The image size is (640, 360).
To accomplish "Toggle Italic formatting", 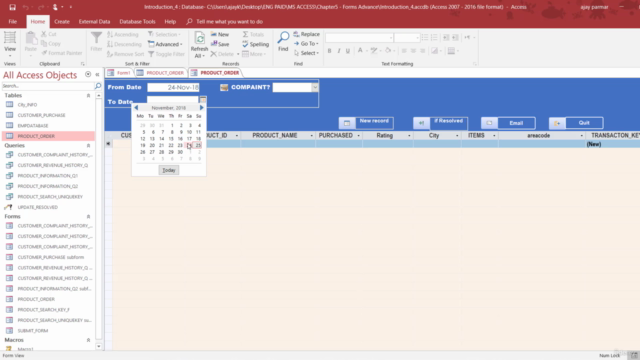I will 338,51.
